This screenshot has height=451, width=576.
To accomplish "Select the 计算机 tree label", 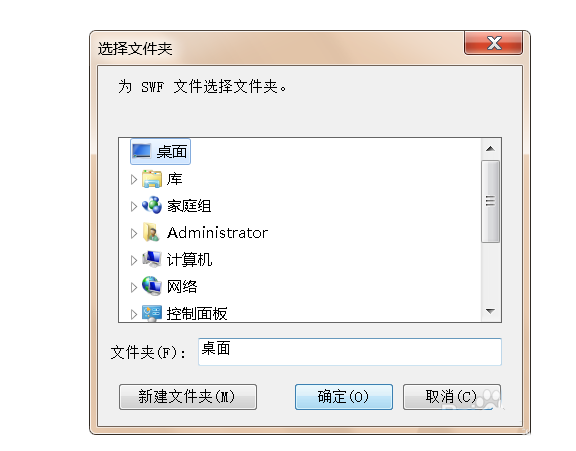I will (189, 260).
